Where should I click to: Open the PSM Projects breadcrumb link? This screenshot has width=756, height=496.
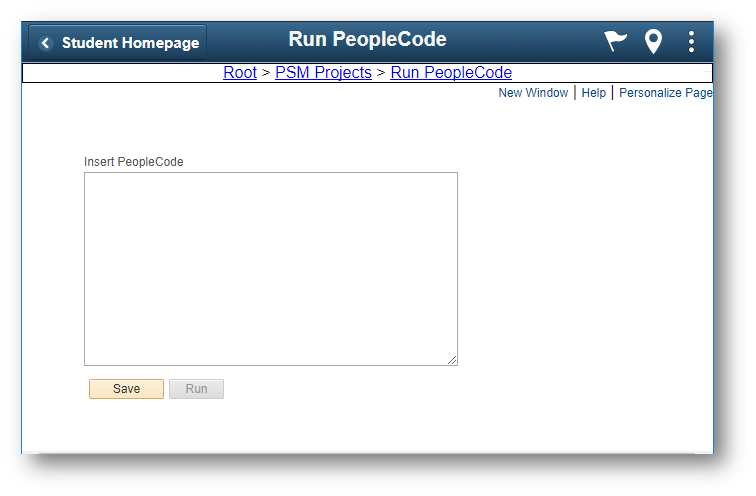point(323,72)
